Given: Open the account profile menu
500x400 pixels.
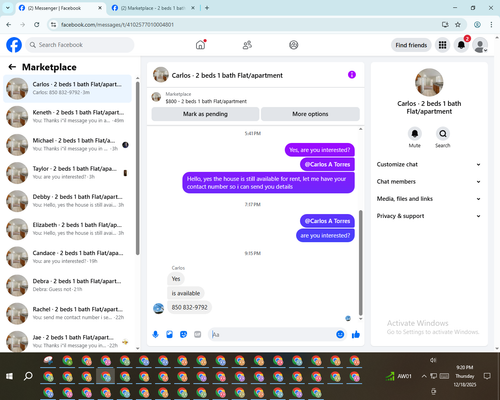Looking at the screenshot, I should (x=480, y=45).
